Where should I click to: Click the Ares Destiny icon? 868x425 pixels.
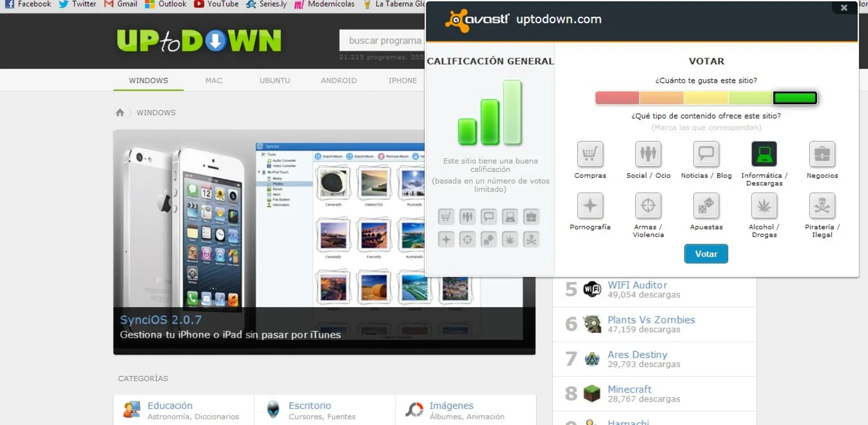pyautogui.click(x=592, y=359)
